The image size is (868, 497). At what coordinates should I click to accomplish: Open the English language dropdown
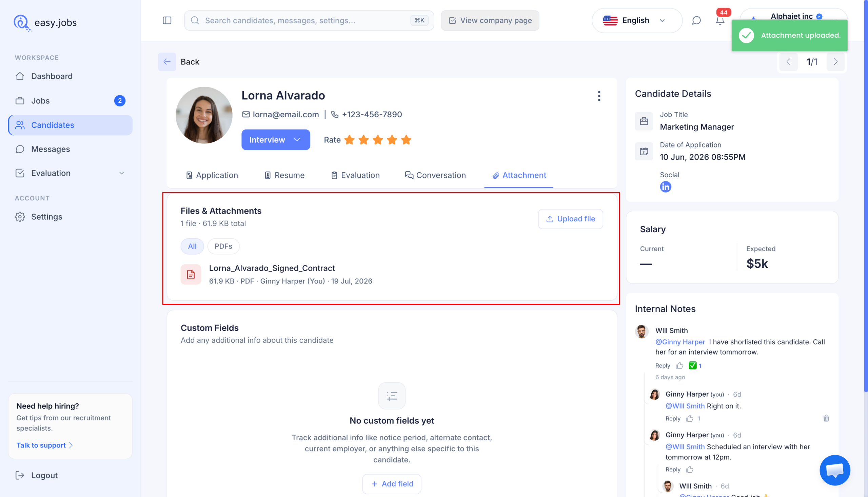[637, 20]
